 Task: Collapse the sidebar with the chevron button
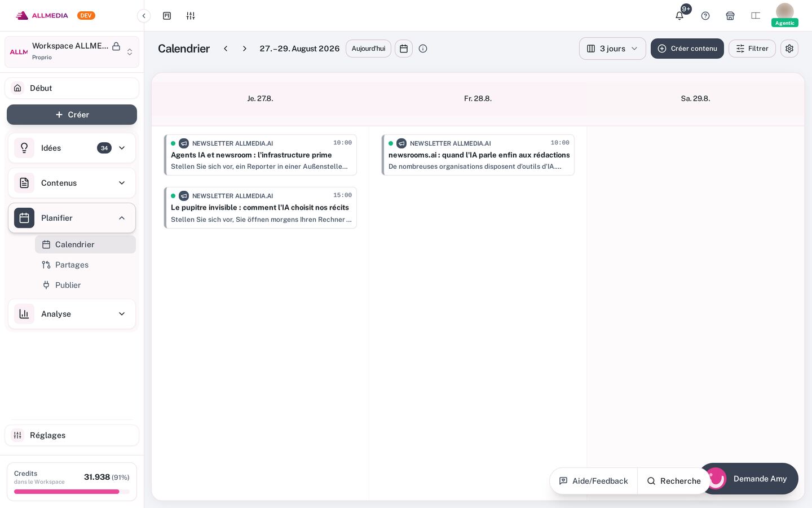click(x=144, y=16)
